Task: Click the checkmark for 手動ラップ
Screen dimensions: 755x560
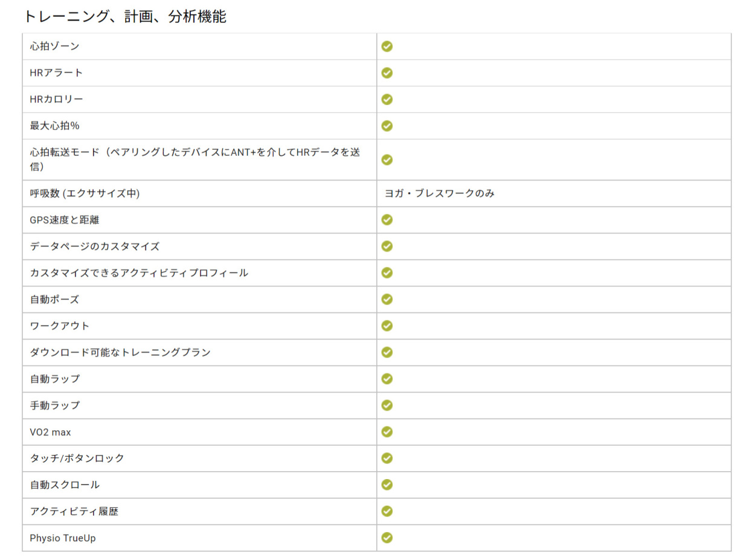Action: [x=387, y=405]
